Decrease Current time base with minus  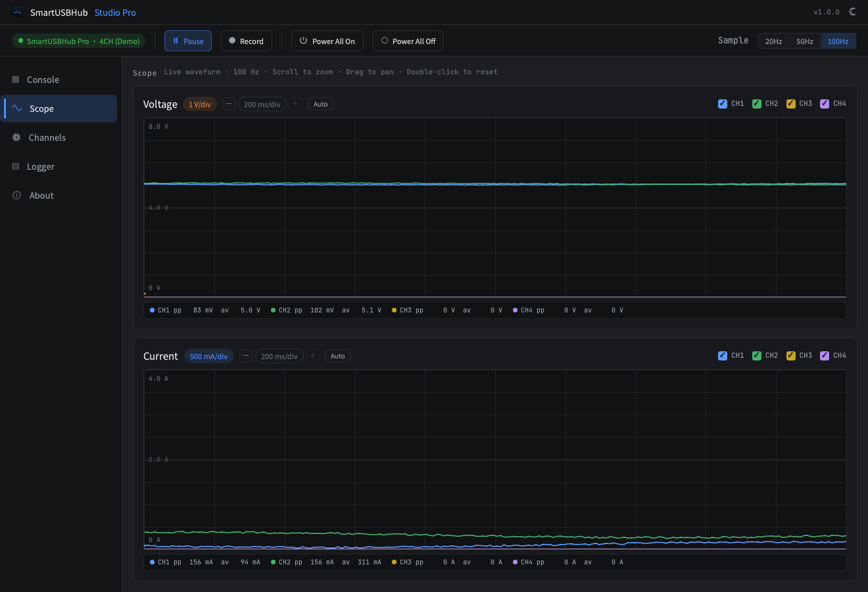tap(246, 356)
